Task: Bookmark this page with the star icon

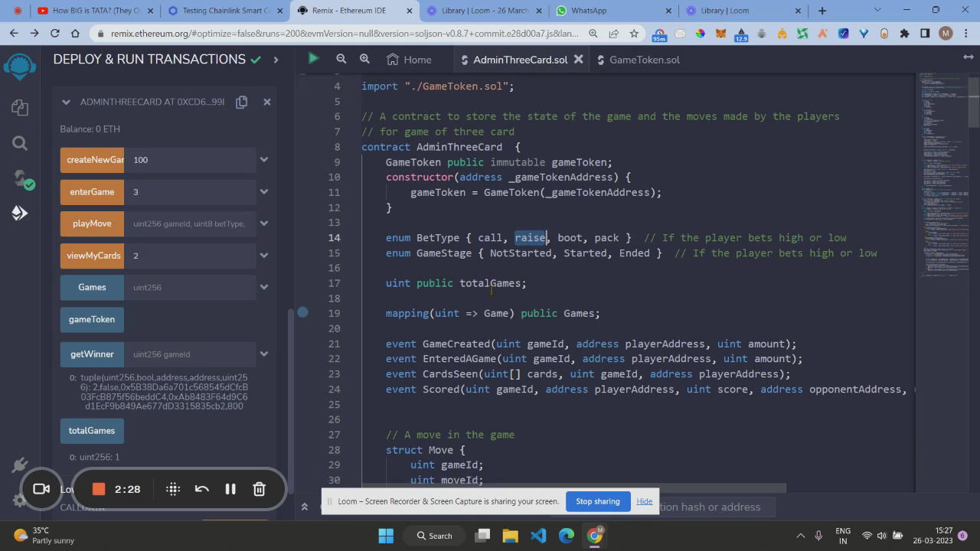Action: pos(634,34)
